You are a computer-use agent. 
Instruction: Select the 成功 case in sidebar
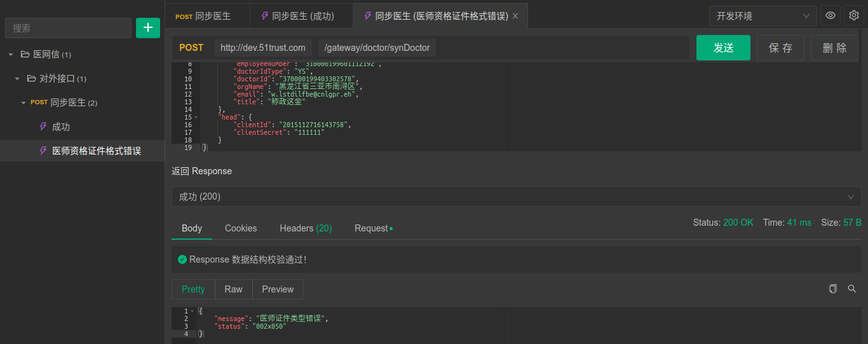(61, 127)
